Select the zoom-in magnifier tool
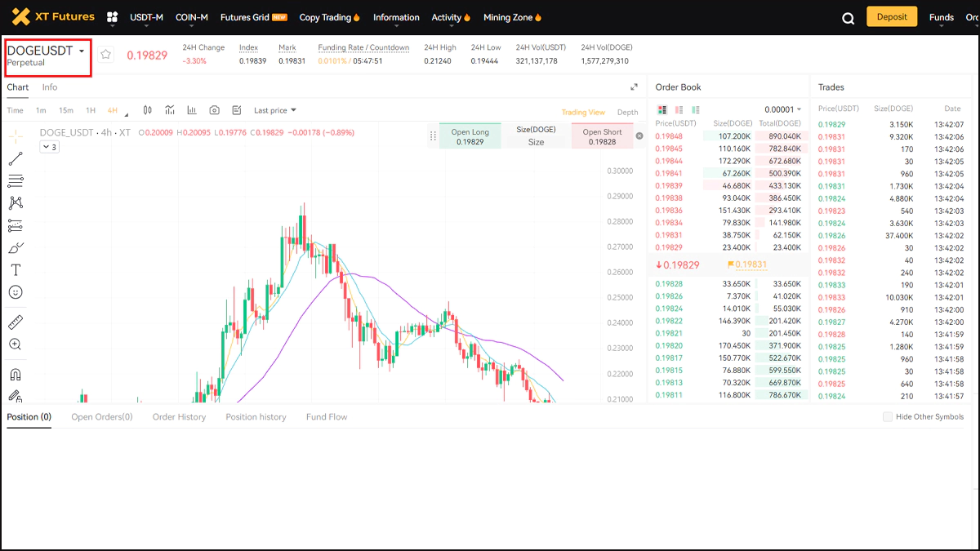 16,344
